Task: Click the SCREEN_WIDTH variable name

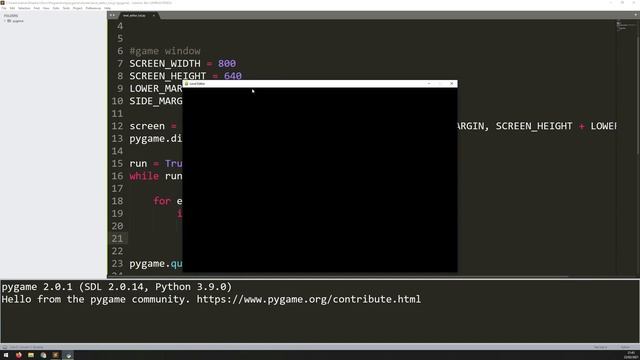Action: tap(165, 64)
